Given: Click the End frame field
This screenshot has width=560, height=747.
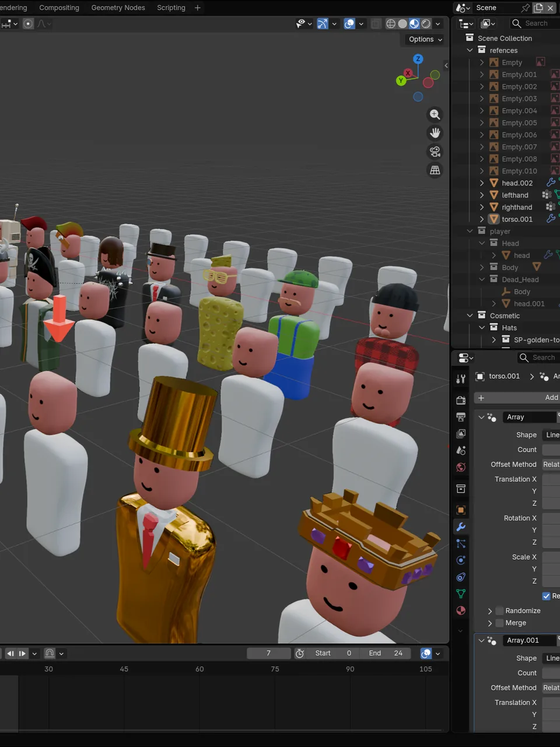Looking at the screenshot, I should [x=386, y=653].
